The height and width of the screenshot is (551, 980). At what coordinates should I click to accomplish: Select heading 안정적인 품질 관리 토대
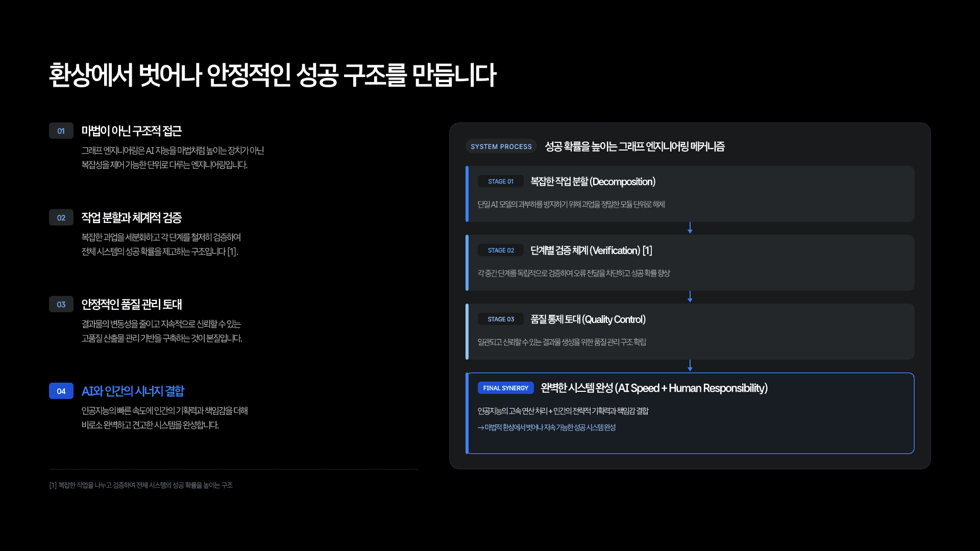[132, 305]
